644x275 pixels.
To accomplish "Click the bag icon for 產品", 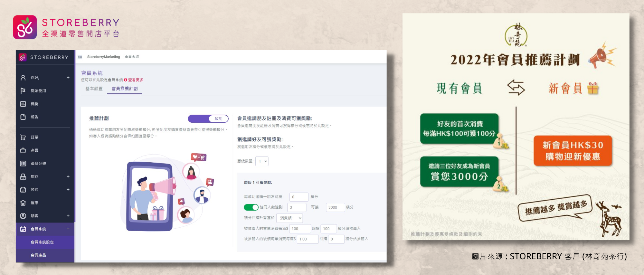I will (x=23, y=150).
